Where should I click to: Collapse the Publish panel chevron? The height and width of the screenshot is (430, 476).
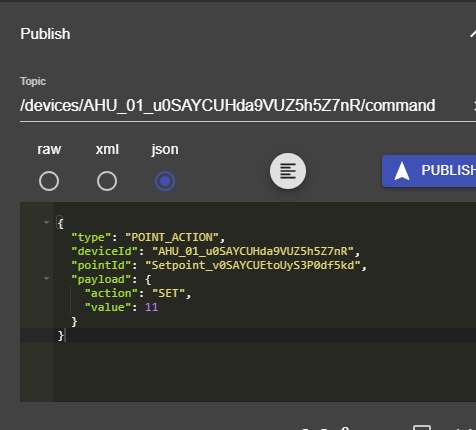pos(473,34)
